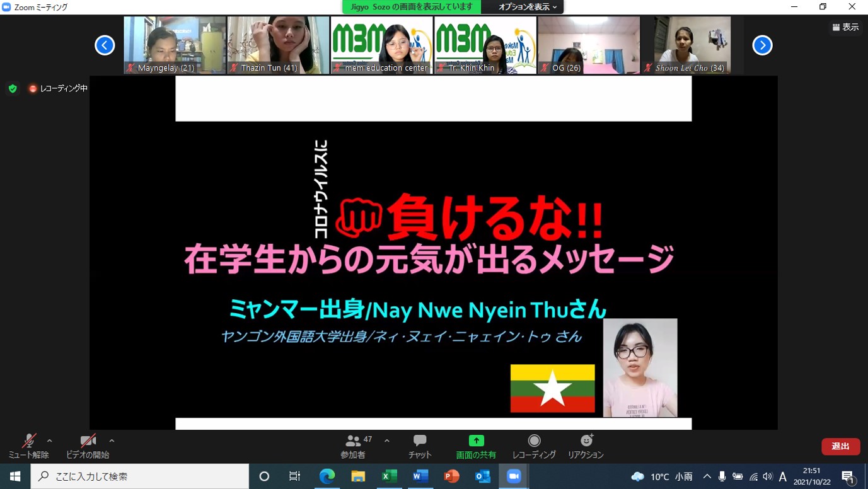Toggle the view layout button
This screenshot has width=868, height=489.
pyautogui.click(x=845, y=27)
